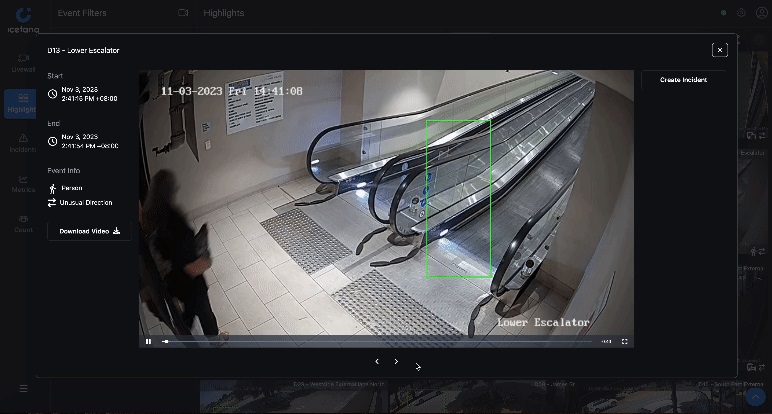Click the remaining time display in the player
Screen dimensions: 772x414
(606, 341)
